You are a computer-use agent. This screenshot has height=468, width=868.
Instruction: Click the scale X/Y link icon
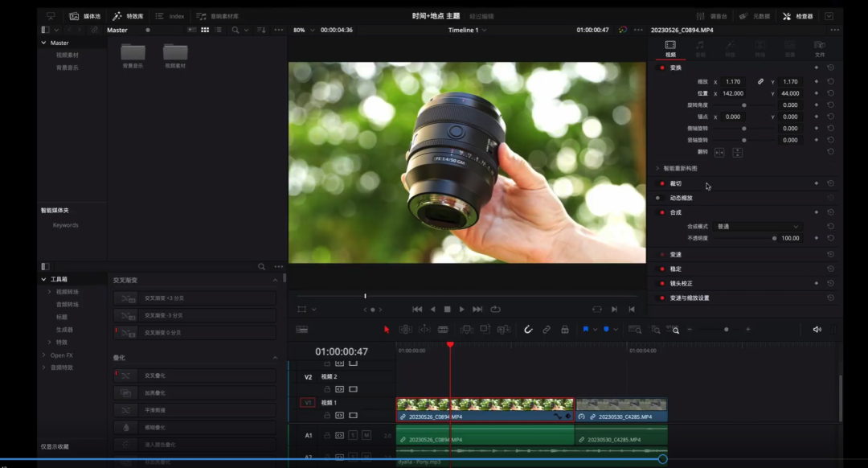click(x=760, y=82)
